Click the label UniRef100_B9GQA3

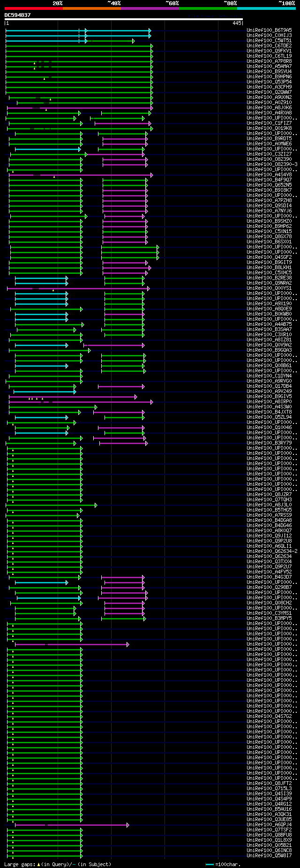269,350
